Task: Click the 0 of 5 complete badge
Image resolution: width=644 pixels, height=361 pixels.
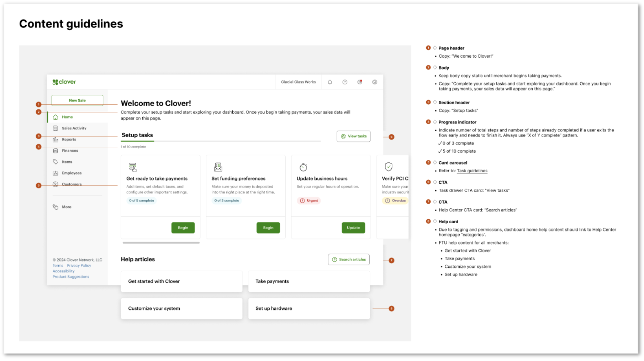Action: click(x=142, y=201)
